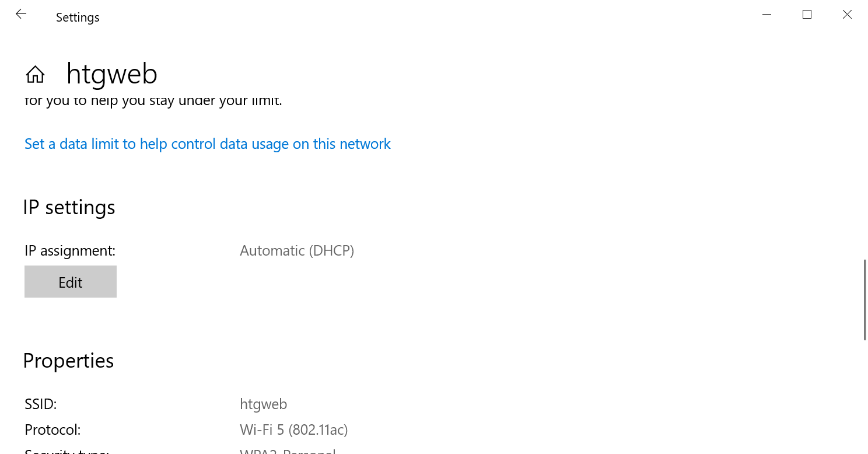Viewport: 868px width, 454px height.
Task: Click the Properties section heading
Action: 68,361
